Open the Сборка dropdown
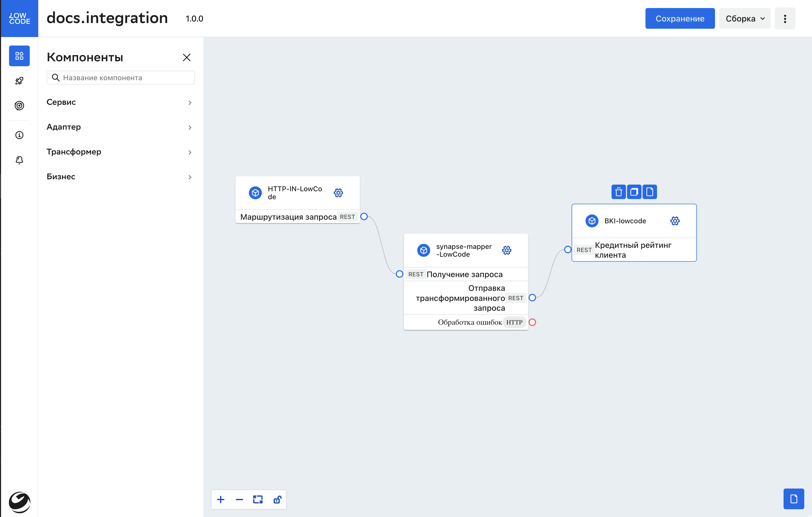The image size is (812, 517). pos(745,19)
